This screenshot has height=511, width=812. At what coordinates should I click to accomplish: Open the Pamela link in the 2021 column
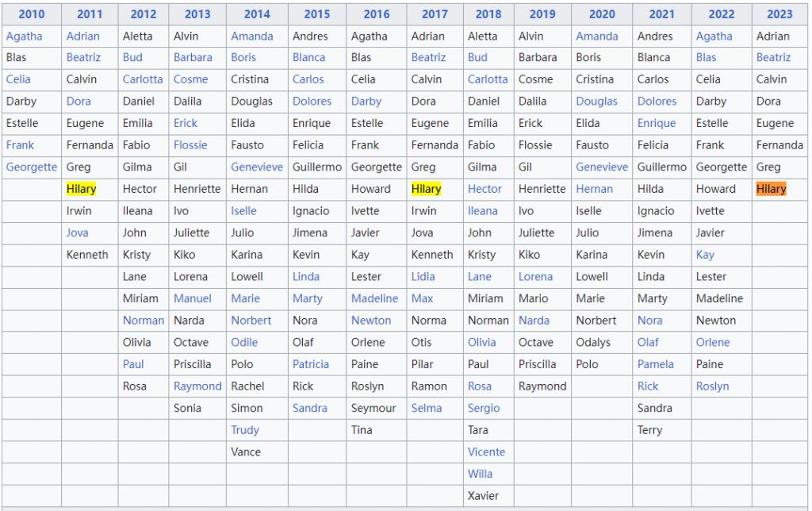(x=656, y=364)
